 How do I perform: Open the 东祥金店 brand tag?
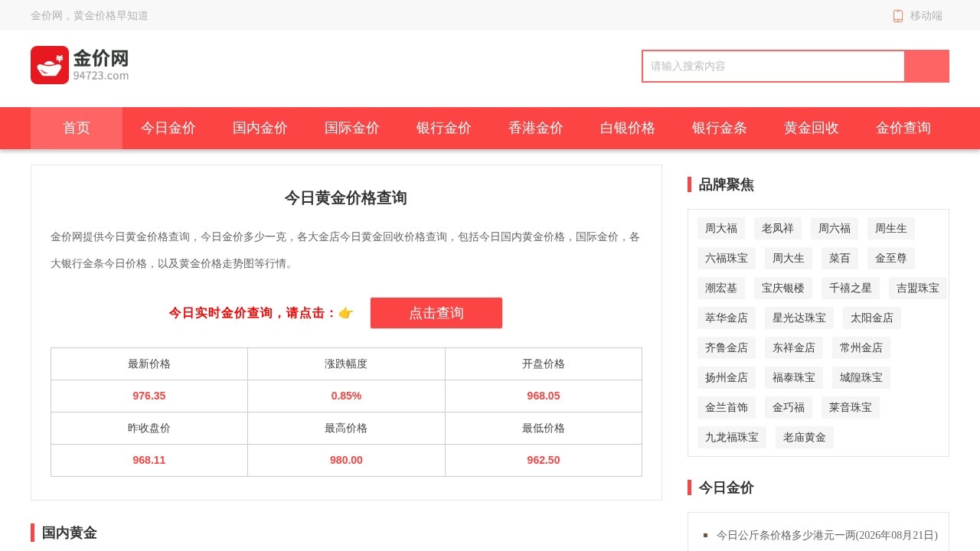click(794, 347)
